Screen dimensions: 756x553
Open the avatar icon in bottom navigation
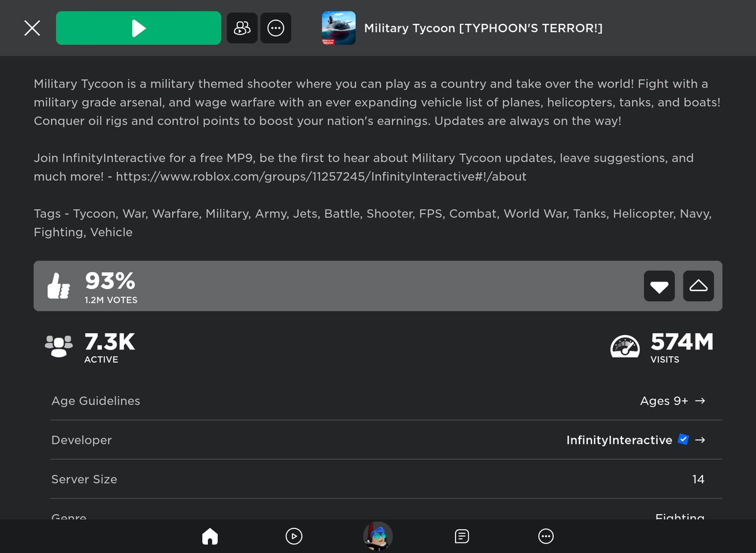378,536
